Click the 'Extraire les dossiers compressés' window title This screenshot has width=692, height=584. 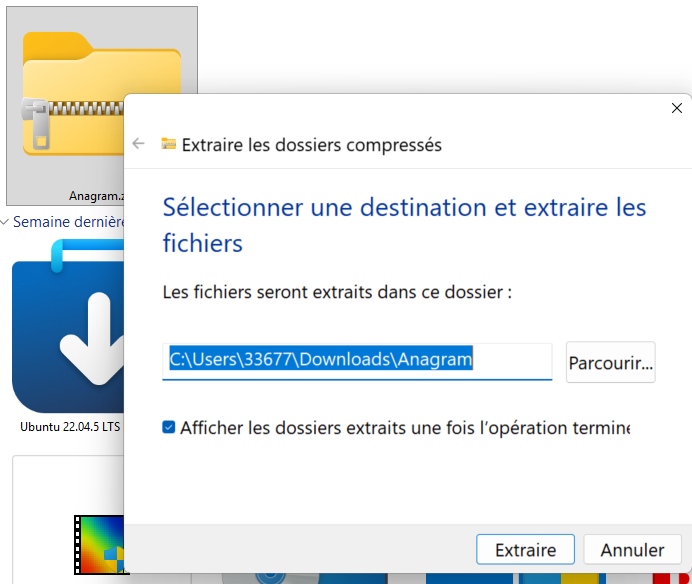[311, 145]
